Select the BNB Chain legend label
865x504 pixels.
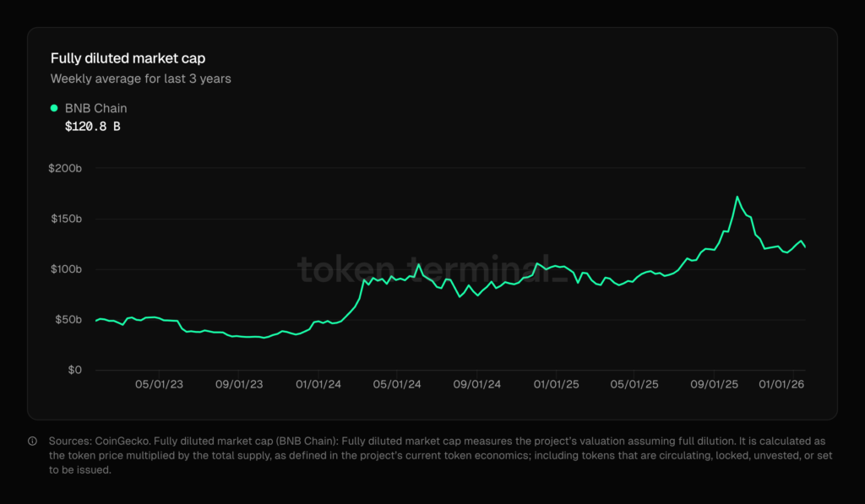pos(95,108)
